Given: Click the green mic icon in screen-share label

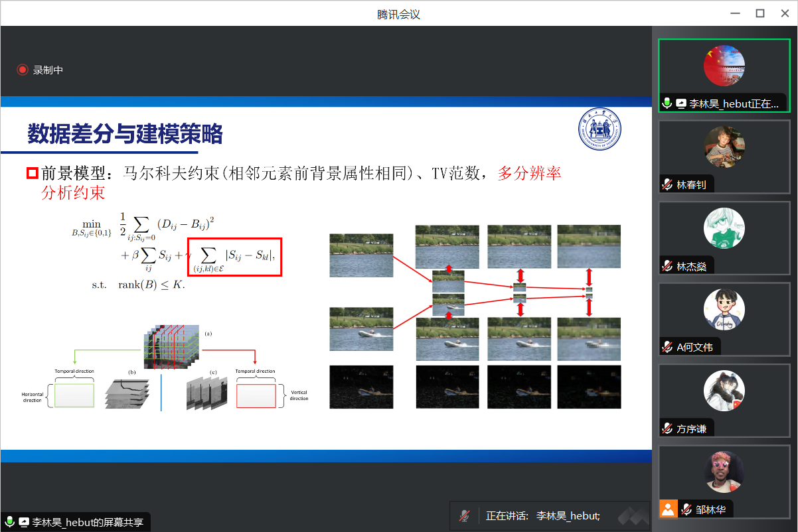Looking at the screenshot, I should click(10, 522).
